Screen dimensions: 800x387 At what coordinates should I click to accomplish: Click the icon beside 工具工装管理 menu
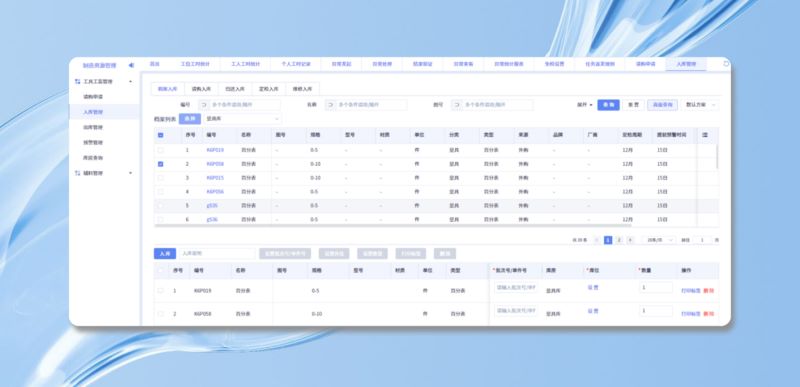[78, 81]
